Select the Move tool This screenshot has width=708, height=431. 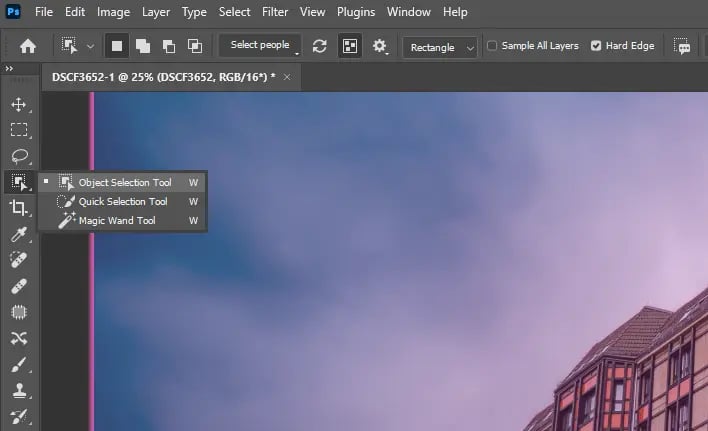19,104
